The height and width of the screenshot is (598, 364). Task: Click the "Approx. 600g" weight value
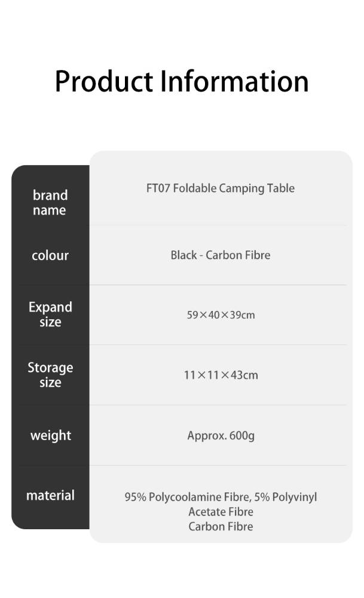tap(221, 435)
